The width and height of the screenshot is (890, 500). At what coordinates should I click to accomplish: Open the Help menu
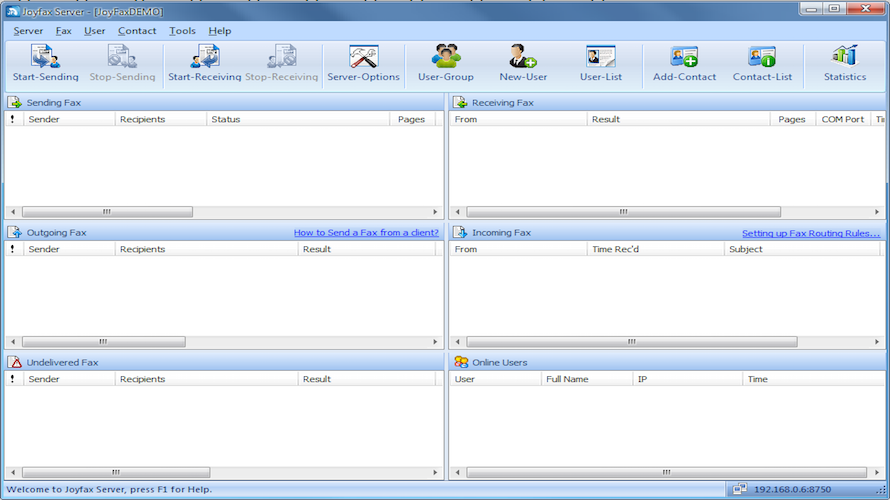(x=220, y=31)
